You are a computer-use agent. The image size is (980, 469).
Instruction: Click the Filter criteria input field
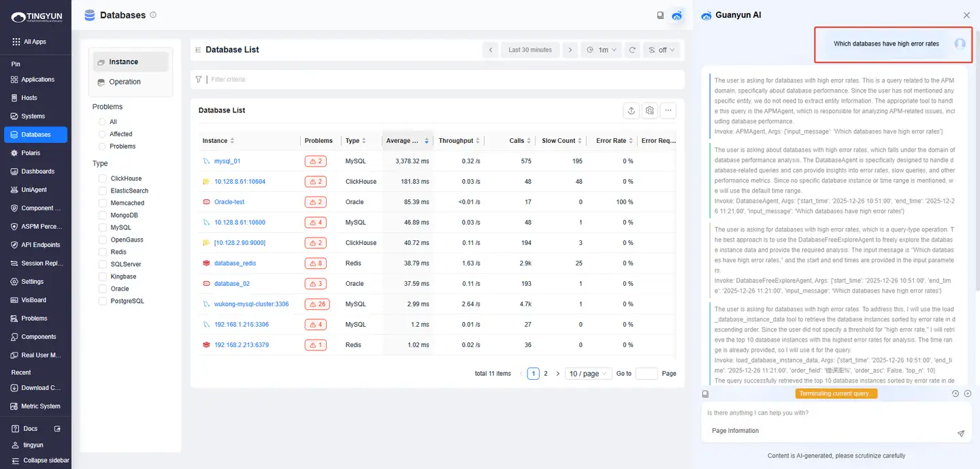[x=442, y=80]
